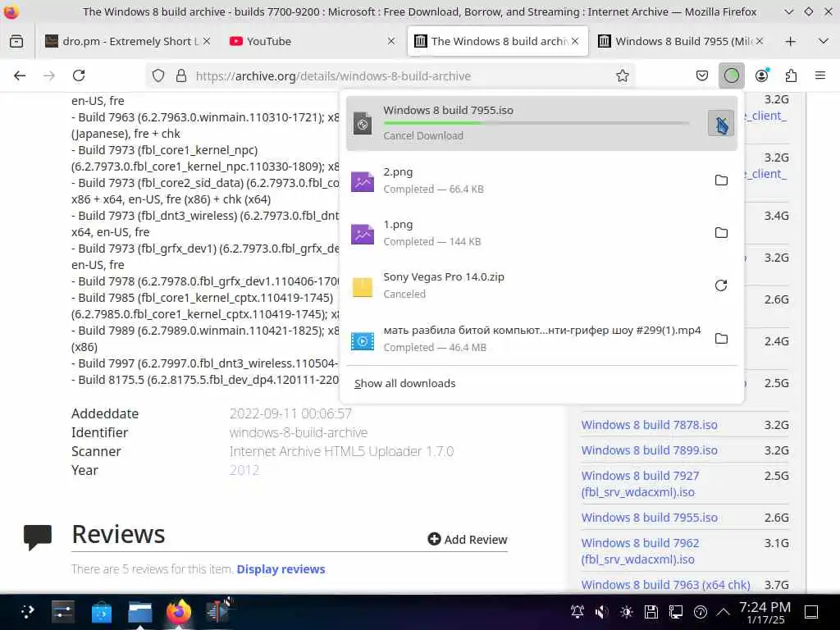Close The Windows 8 build archive tab

575,41
